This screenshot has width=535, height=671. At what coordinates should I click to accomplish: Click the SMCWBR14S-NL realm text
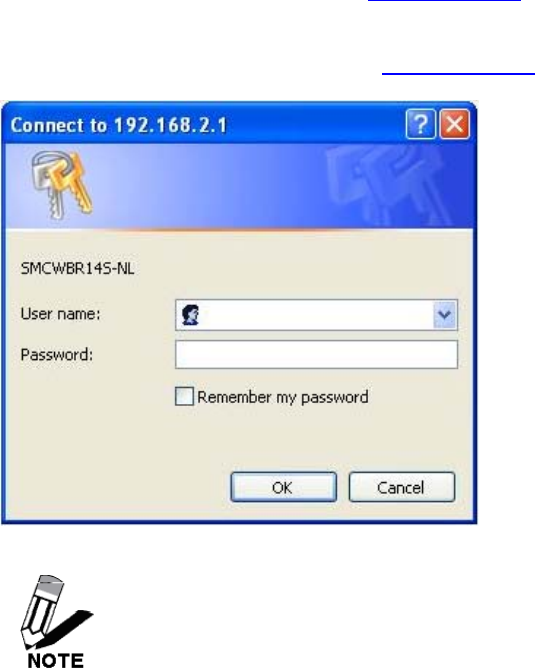point(77,269)
